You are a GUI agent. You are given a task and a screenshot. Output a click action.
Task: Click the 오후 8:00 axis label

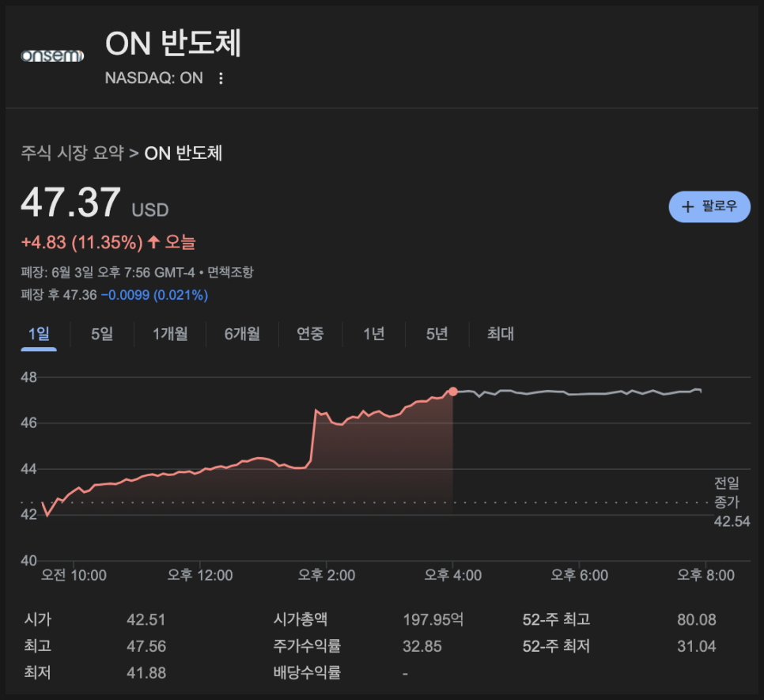click(706, 575)
